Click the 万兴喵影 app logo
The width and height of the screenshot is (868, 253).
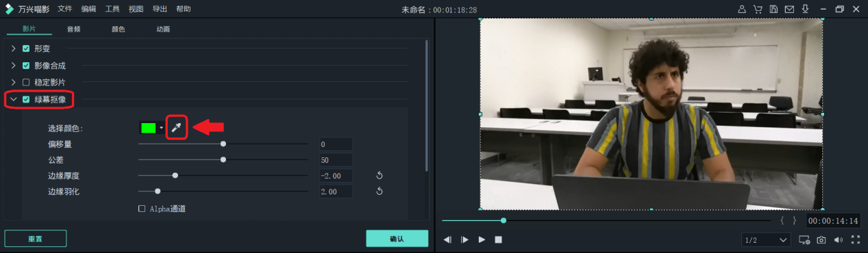click(x=10, y=9)
